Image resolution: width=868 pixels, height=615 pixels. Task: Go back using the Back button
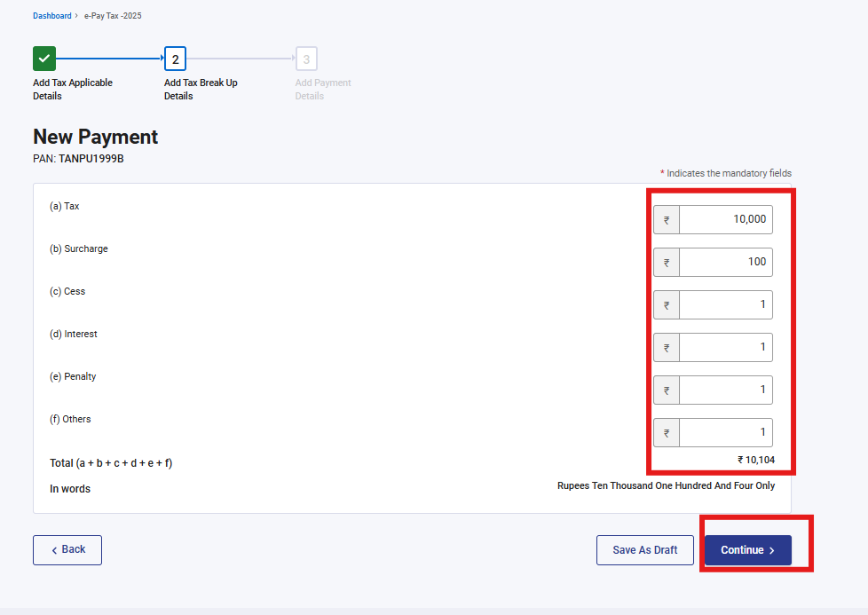pos(67,550)
